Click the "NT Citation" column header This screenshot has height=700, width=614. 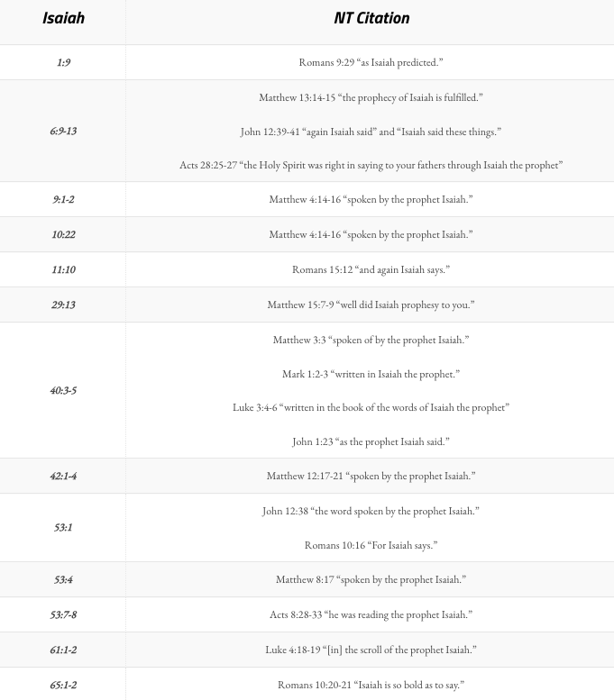coord(371,18)
